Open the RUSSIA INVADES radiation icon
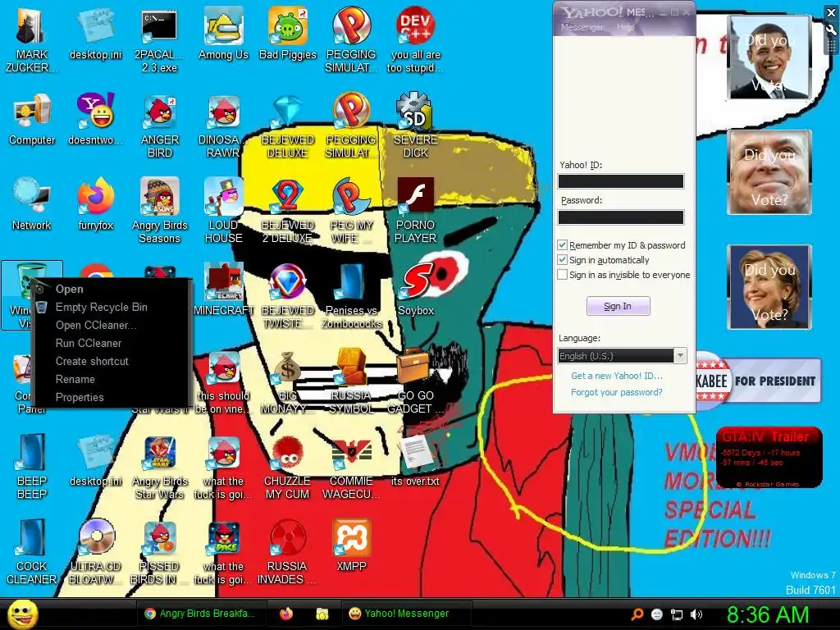Viewport: 840px width, 630px height. (288, 551)
